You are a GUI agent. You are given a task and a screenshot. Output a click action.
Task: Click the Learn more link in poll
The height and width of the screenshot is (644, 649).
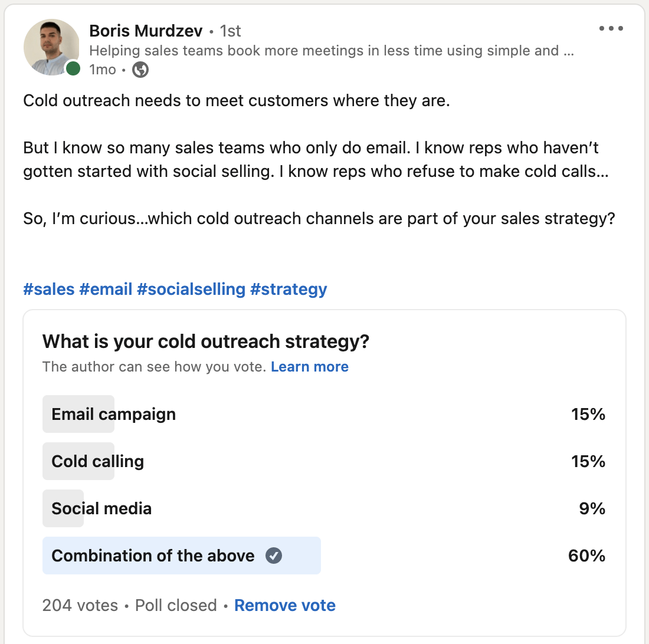[x=310, y=367]
